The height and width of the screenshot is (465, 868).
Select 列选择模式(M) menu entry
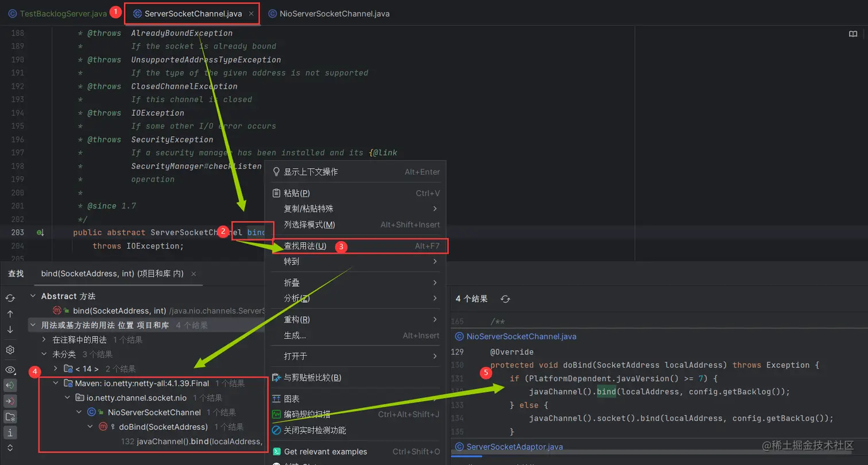[x=356, y=224]
